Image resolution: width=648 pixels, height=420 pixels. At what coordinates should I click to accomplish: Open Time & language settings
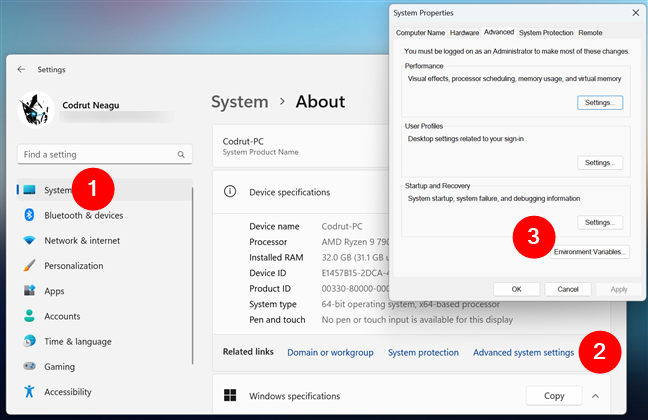(105, 341)
